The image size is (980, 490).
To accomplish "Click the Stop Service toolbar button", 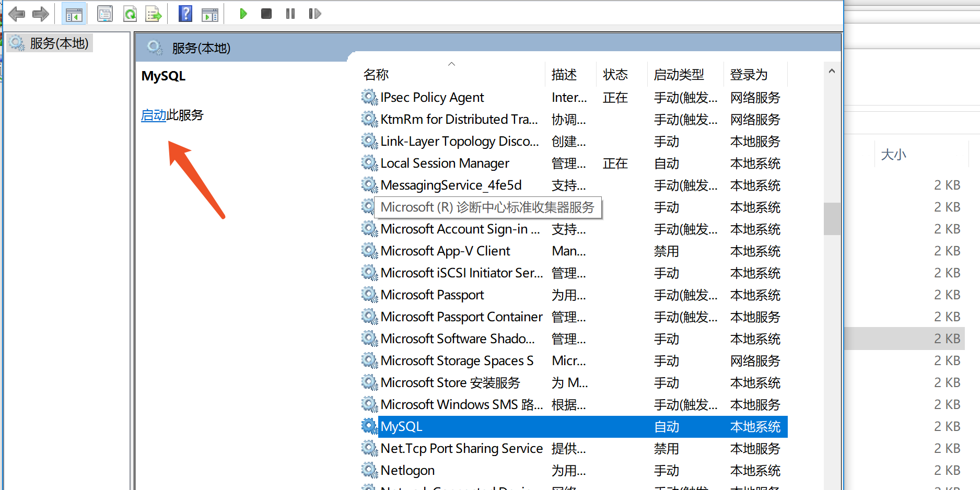I will [266, 14].
